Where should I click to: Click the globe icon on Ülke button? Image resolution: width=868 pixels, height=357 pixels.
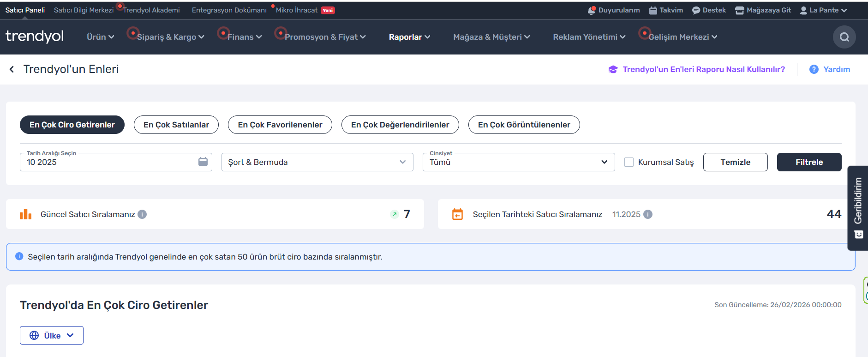click(x=34, y=335)
